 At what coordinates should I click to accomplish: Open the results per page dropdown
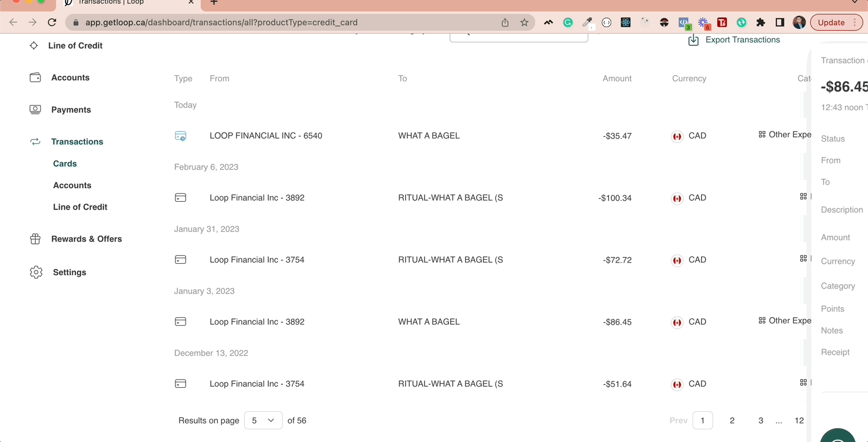click(x=263, y=420)
